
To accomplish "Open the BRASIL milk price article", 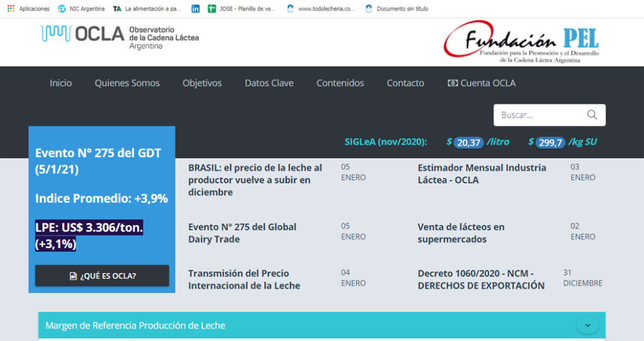I will (255, 180).
